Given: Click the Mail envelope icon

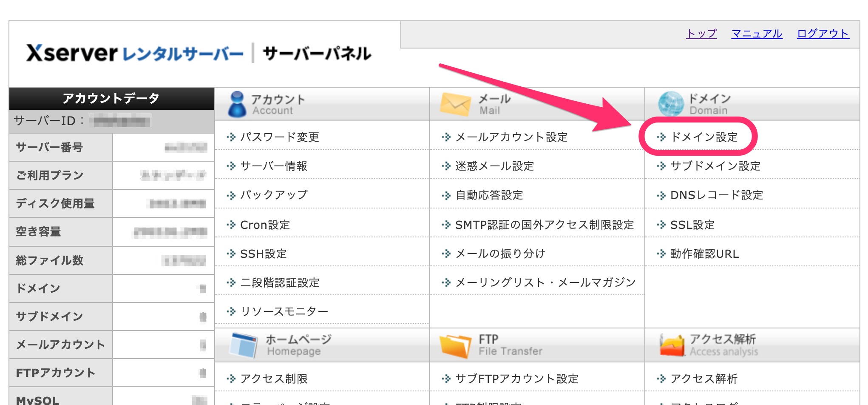Looking at the screenshot, I should coord(455,104).
